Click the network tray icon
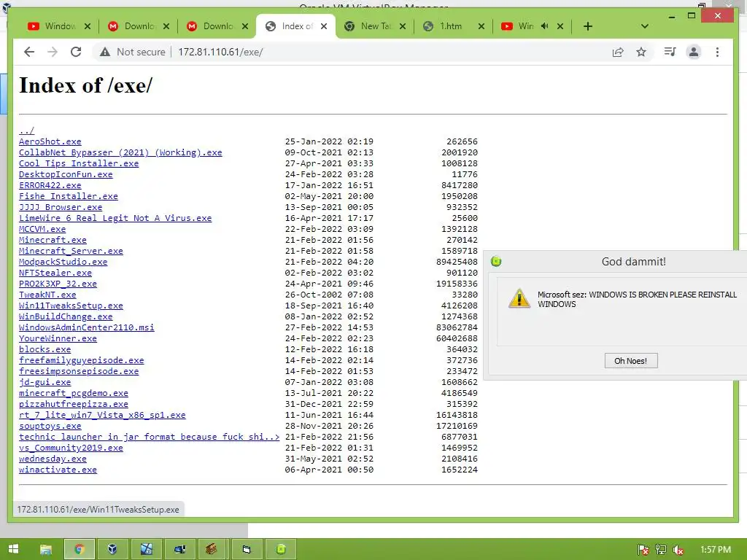747x560 pixels. tap(661, 550)
